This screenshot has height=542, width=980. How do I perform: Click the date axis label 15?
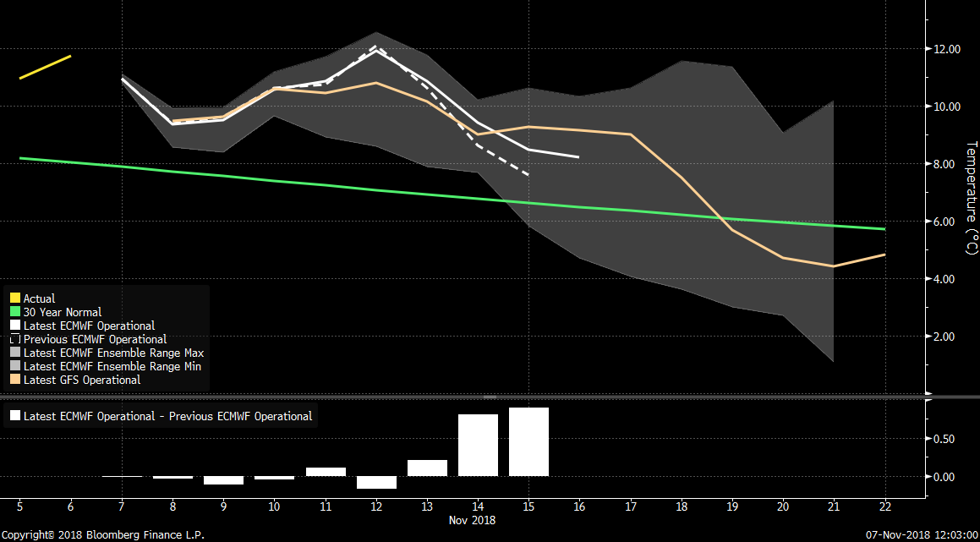pos(529,507)
